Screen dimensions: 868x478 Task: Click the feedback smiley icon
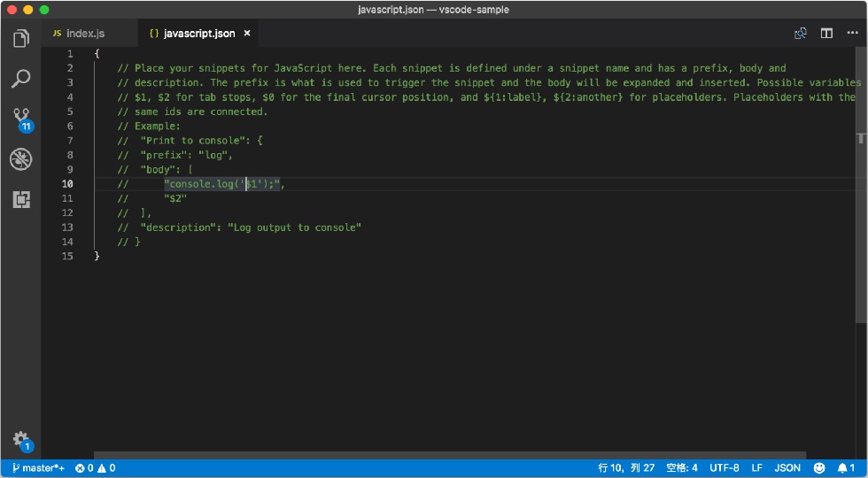(x=819, y=468)
